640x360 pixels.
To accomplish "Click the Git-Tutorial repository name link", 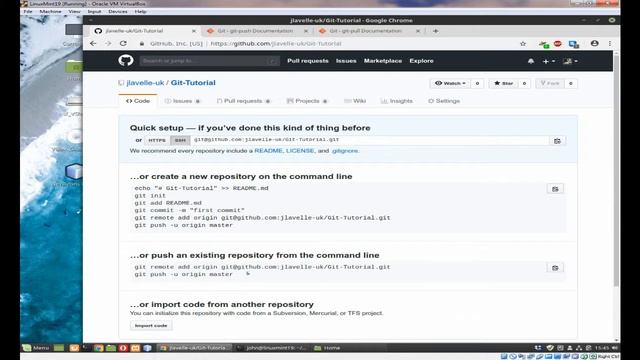I will pyautogui.click(x=193, y=83).
